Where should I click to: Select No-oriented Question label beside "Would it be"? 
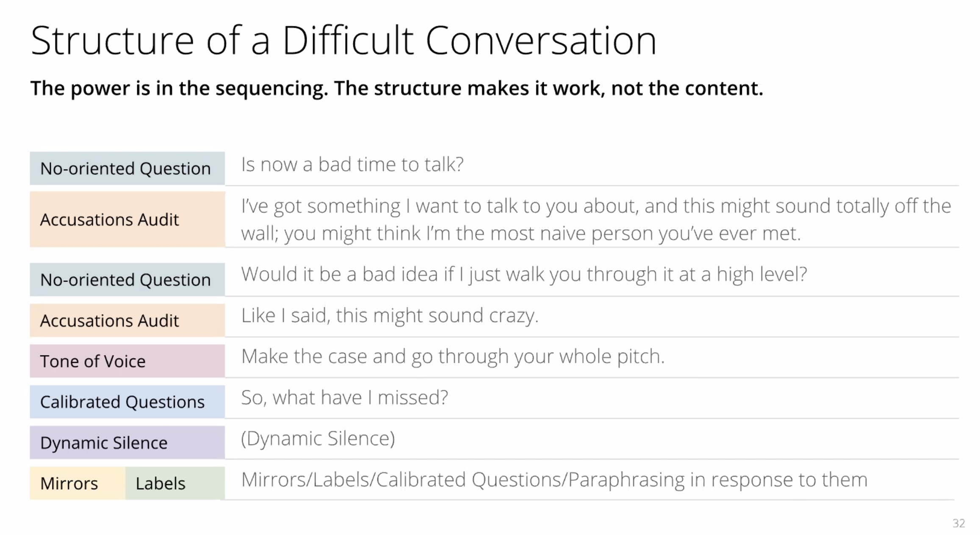pyautogui.click(x=125, y=280)
